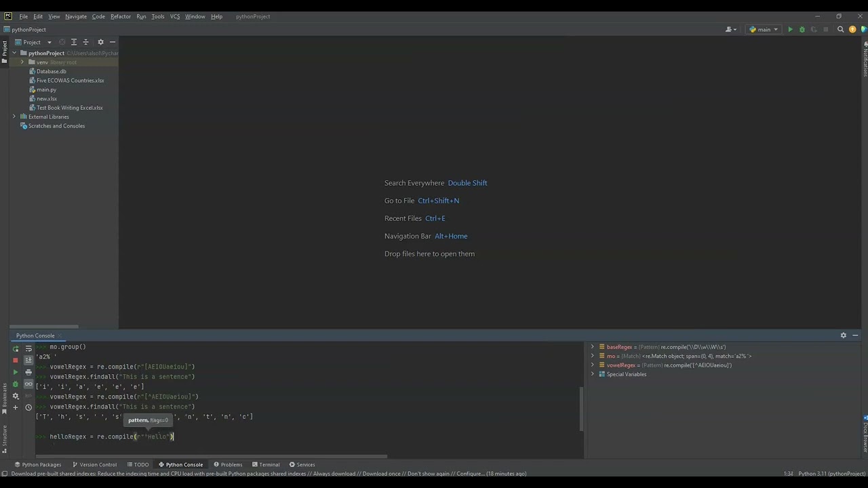Image resolution: width=868 pixels, height=488 pixels.
Task: Open Search Everywhere magnifier
Action: click(841, 29)
